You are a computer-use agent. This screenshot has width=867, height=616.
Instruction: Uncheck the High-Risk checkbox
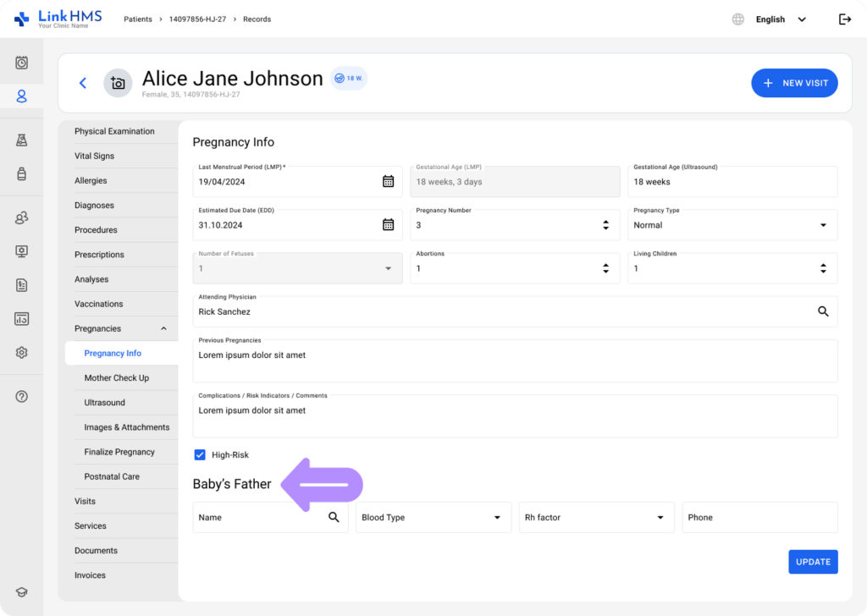[201, 455]
